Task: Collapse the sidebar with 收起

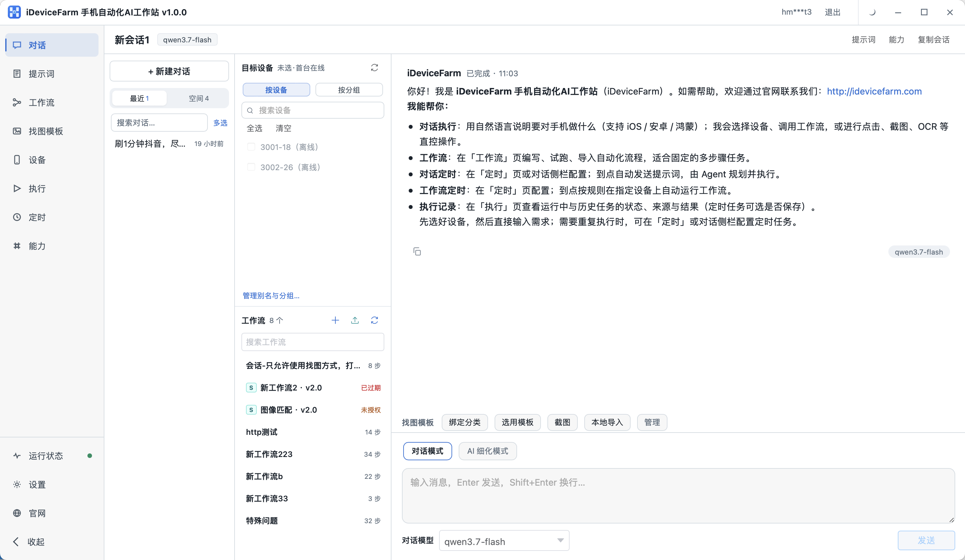Action: pos(52,542)
